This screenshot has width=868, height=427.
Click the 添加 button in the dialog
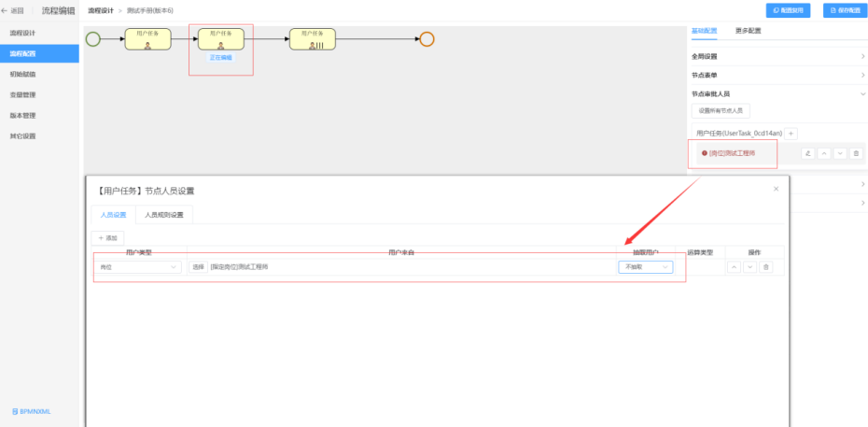(108, 238)
